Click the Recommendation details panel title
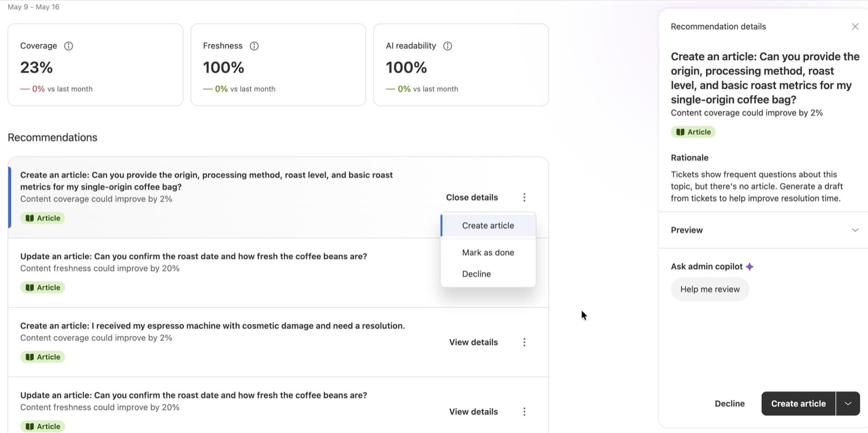 click(718, 27)
